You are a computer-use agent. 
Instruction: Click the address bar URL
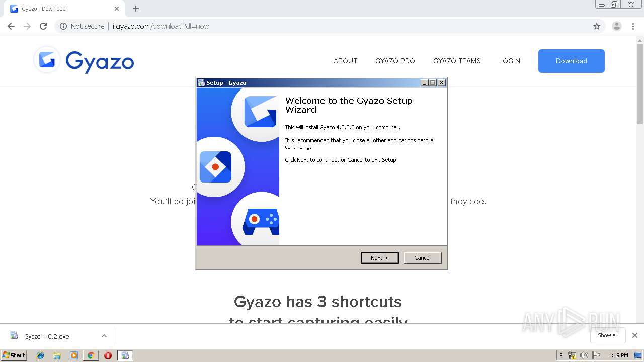pyautogui.click(x=160, y=26)
